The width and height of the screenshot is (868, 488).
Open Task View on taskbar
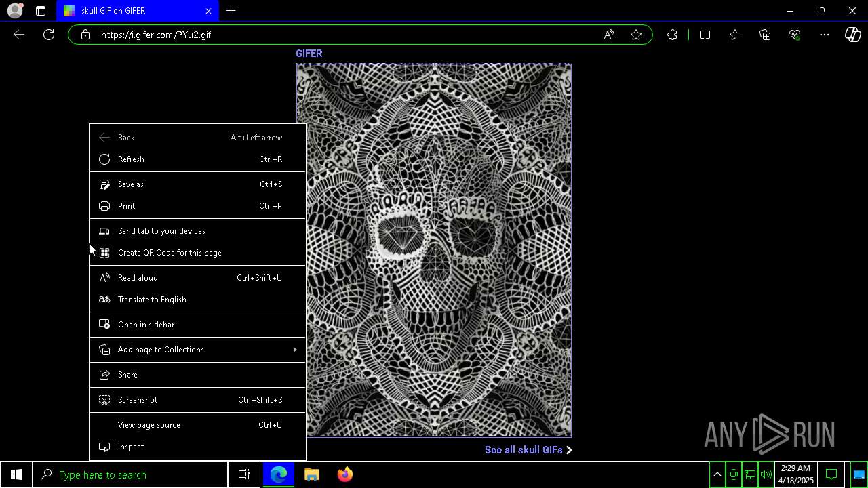click(244, 474)
